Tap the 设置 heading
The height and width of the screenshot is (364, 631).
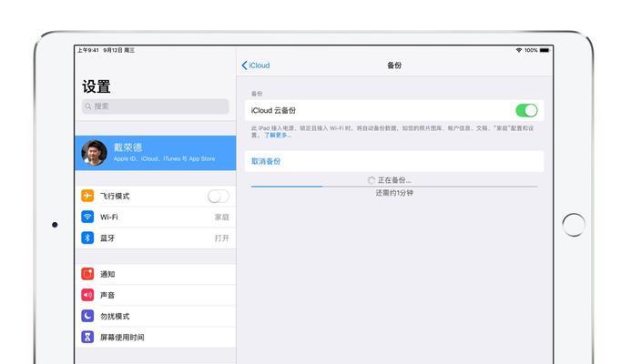pyautogui.click(x=97, y=86)
